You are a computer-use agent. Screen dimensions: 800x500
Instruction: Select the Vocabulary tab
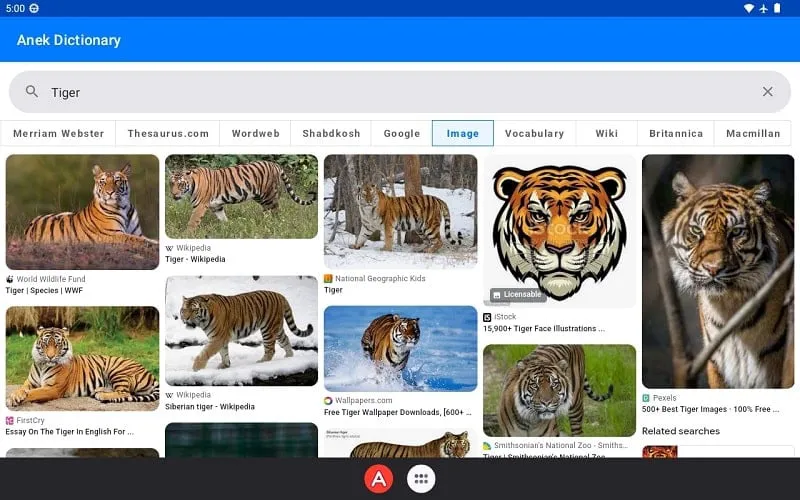click(534, 133)
